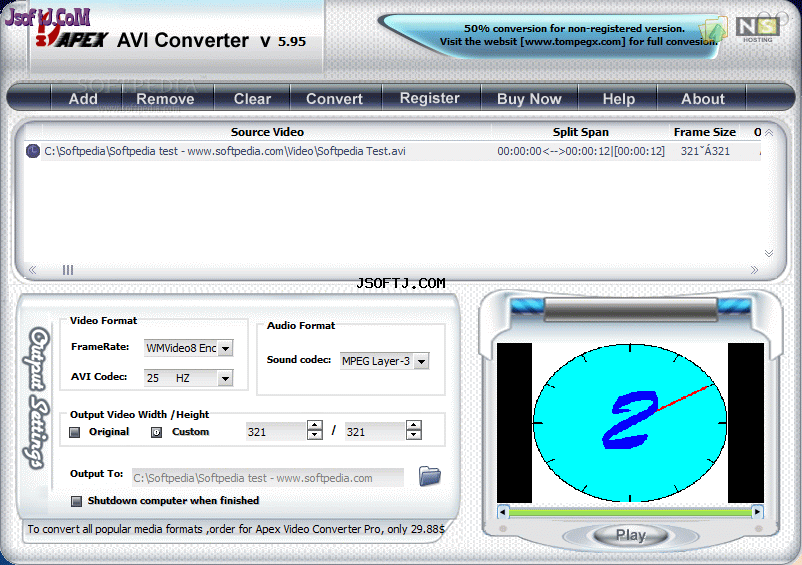Image resolution: width=802 pixels, height=565 pixels.
Task: Click the Frame Size column header
Action: (x=704, y=132)
